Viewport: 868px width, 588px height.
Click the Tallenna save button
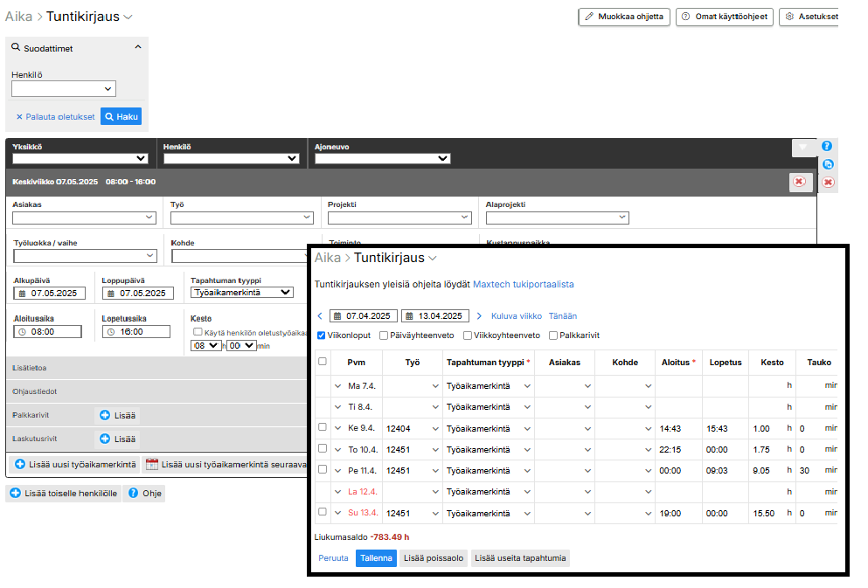(375, 558)
